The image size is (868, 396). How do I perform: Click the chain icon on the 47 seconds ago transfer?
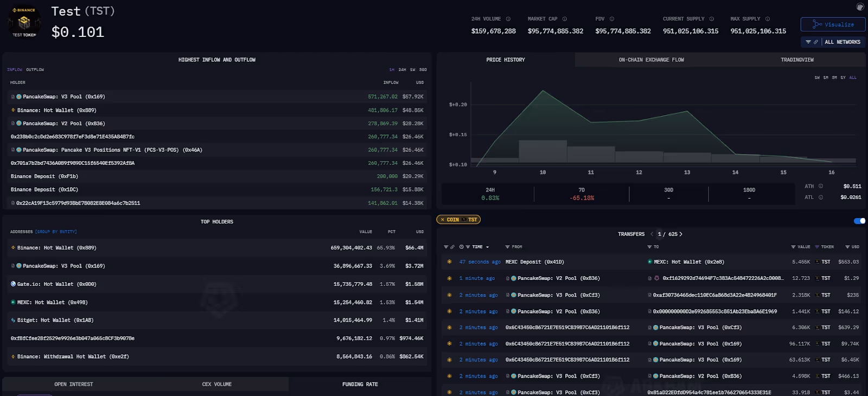[x=449, y=262]
